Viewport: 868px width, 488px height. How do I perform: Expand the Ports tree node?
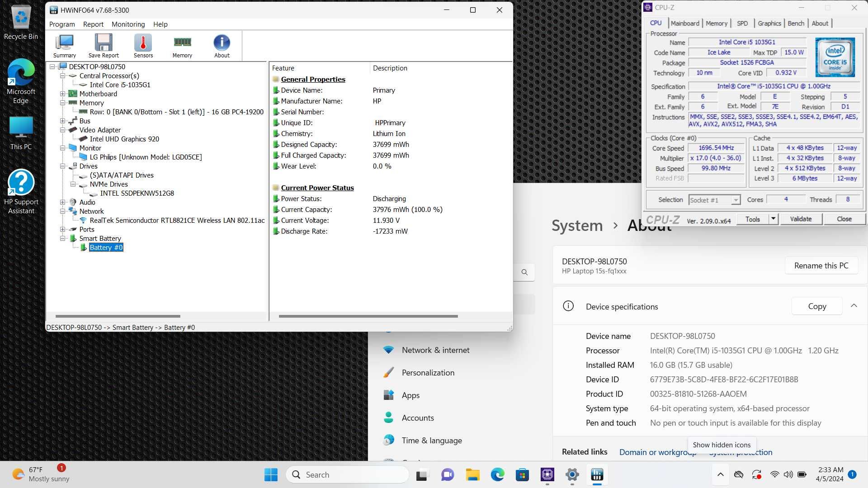63,229
